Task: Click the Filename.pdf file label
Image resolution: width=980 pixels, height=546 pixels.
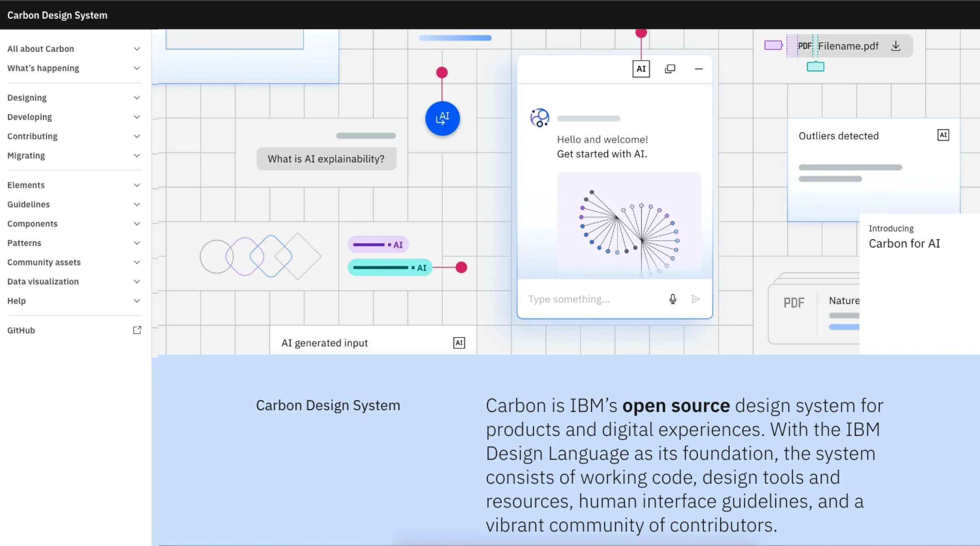Action: click(x=848, y=46)
